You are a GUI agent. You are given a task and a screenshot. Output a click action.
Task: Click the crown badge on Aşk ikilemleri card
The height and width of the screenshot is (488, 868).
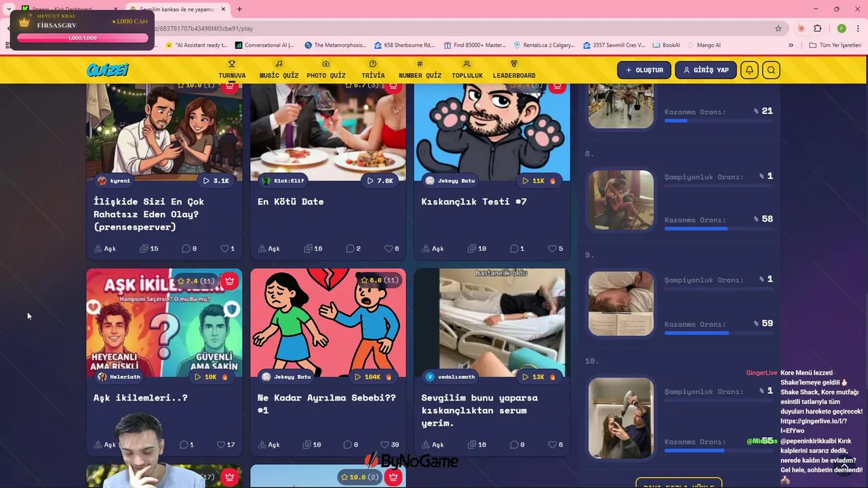(x=230, y=281)
